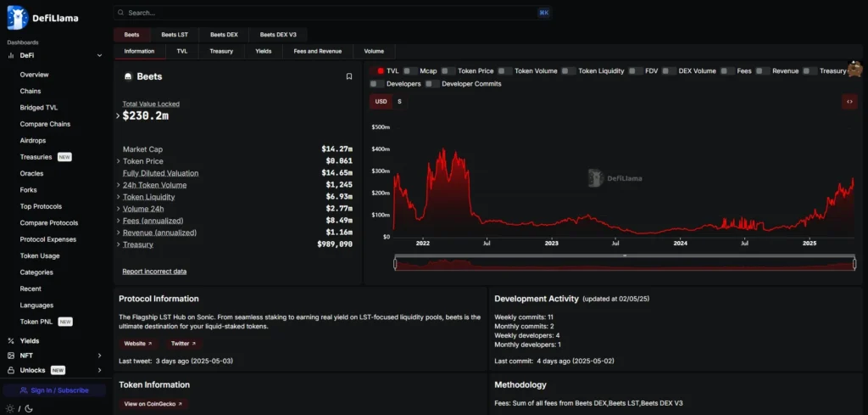Screen dimensions: 868x415
Task: Enable the Mcap chart series
Action: [410, 71]
